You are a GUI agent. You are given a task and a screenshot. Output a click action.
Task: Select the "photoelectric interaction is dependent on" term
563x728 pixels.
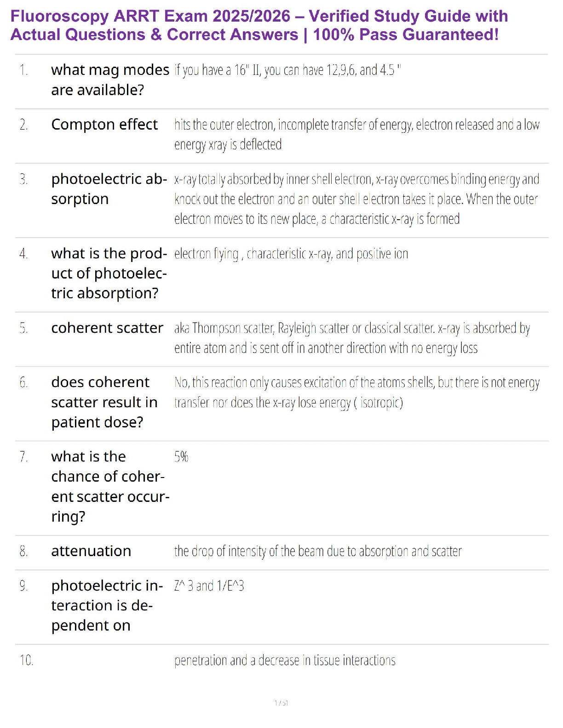pos(107,605)
